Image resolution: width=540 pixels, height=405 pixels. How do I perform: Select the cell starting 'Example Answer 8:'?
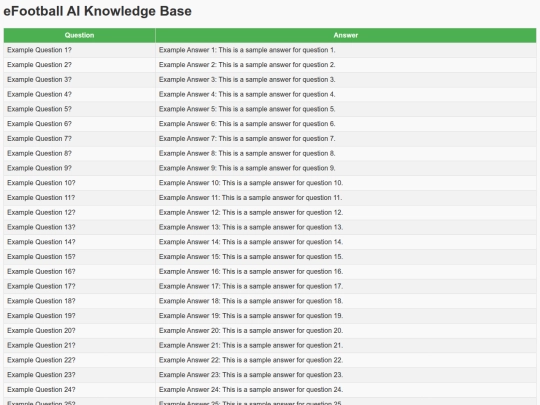click(346, 154)
